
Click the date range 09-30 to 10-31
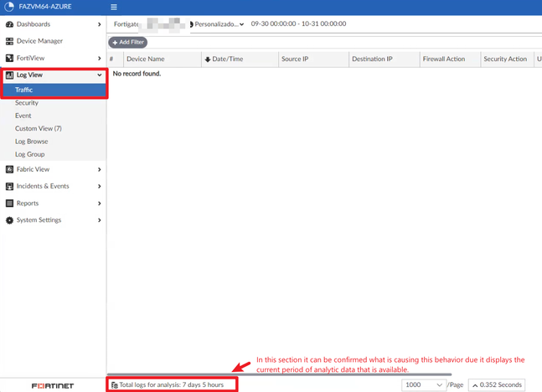tap(299, 23)
